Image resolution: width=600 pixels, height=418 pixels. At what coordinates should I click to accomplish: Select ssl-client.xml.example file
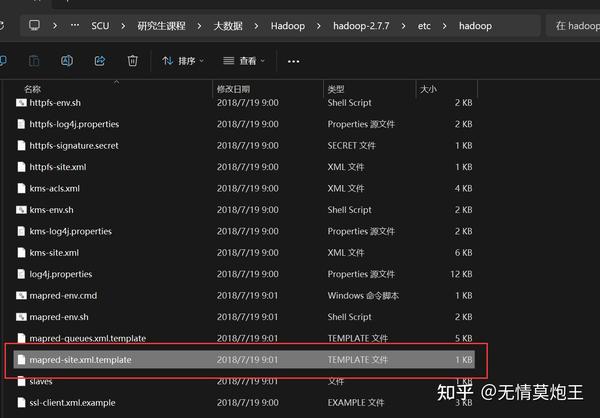(x=244, y=403)
